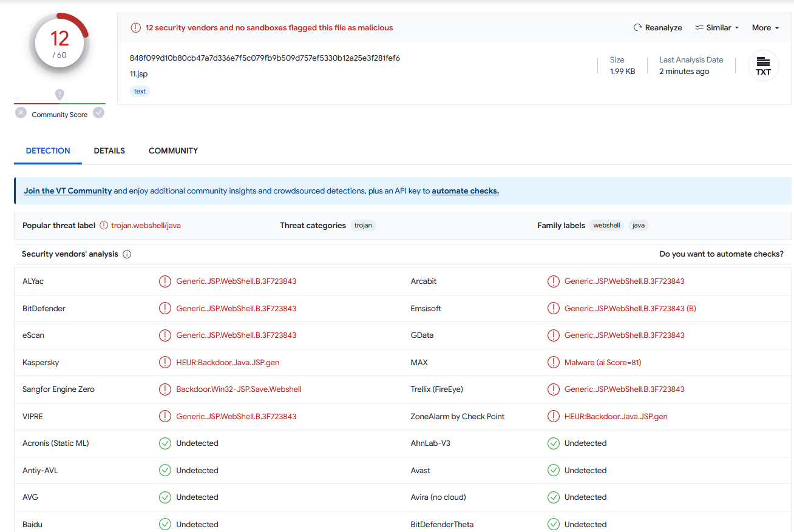
Task: Click the Avira (no cloud) undetected checkmark
Action: [553, 497]
